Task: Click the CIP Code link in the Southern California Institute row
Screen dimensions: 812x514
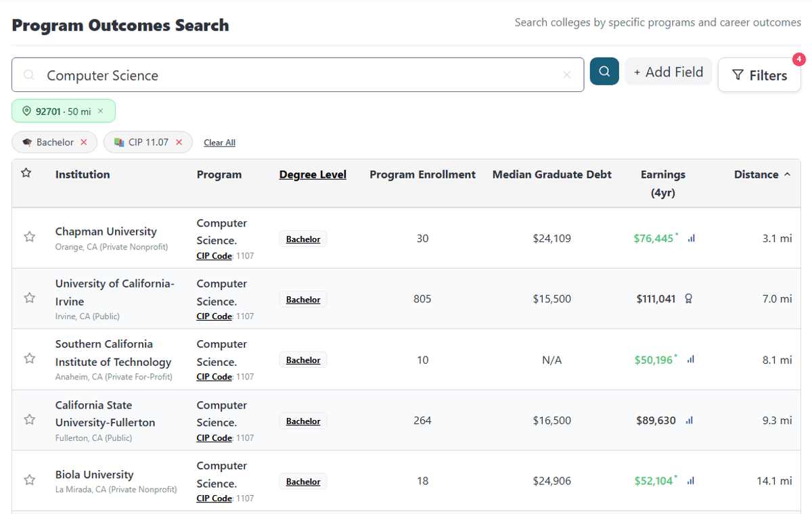Action: (x=215, y=377)
